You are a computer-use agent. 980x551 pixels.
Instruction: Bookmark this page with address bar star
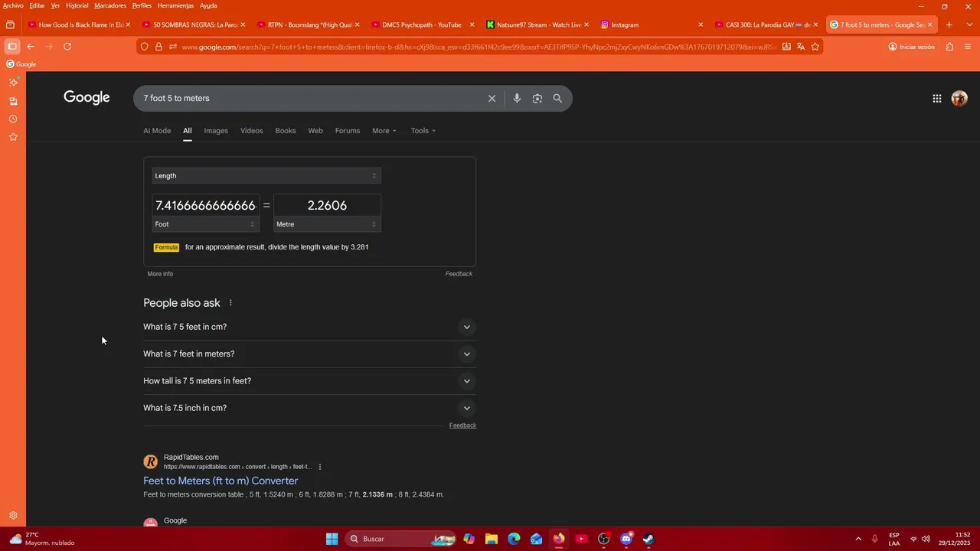click(815, 47)
